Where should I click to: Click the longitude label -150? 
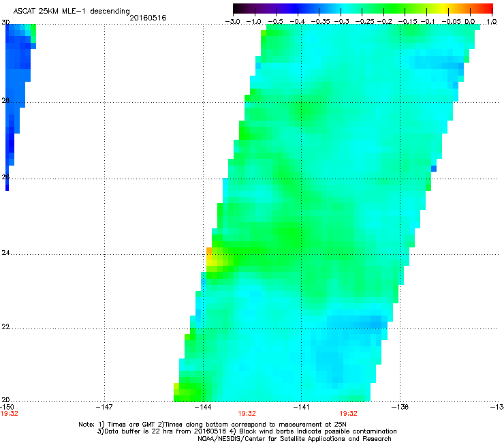[x=7, y=407]
